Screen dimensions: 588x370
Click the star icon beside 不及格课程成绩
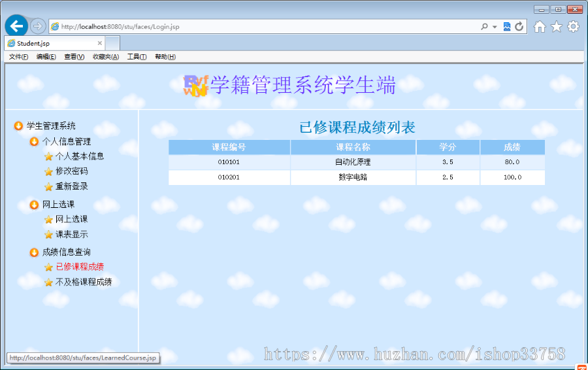click(x=48, y=282)
